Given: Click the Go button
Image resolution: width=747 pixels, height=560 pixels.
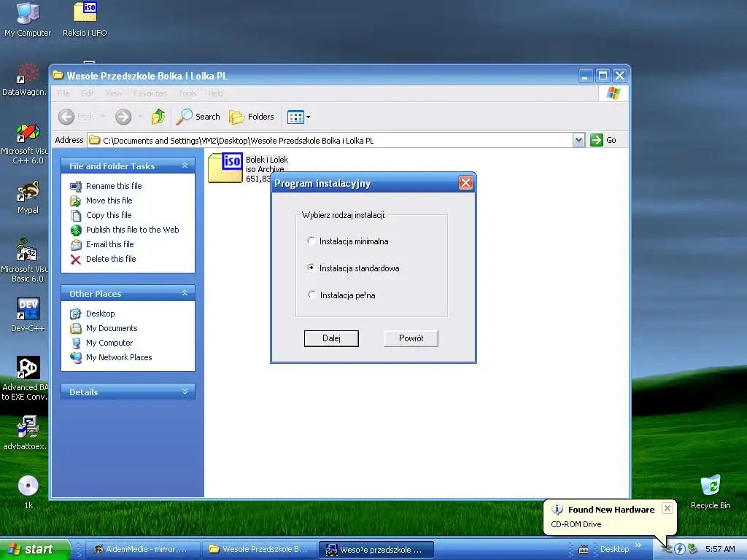Looking at the screenshot, I should 603,140.
